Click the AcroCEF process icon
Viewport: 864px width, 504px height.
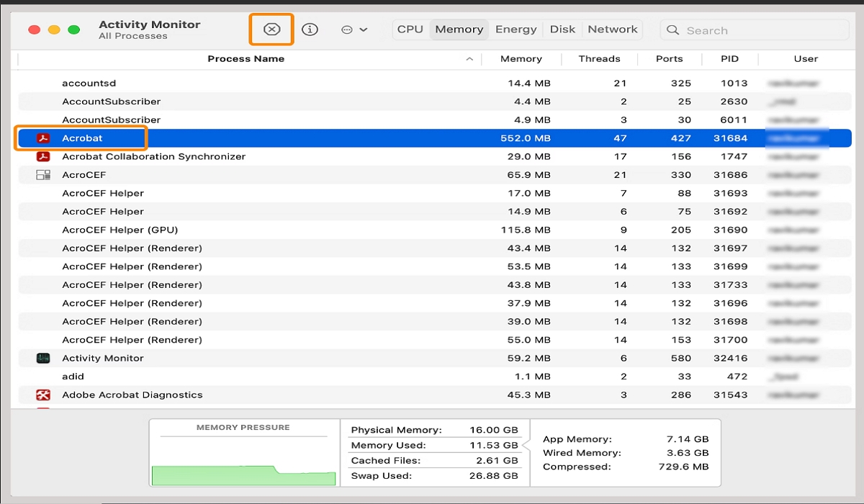pos(43,175)
